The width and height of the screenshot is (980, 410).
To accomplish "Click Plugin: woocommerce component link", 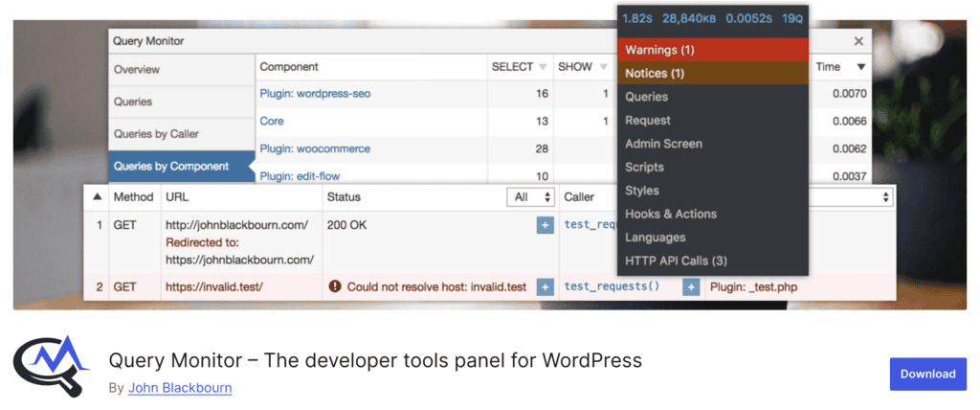I will [x=315, y=149].
